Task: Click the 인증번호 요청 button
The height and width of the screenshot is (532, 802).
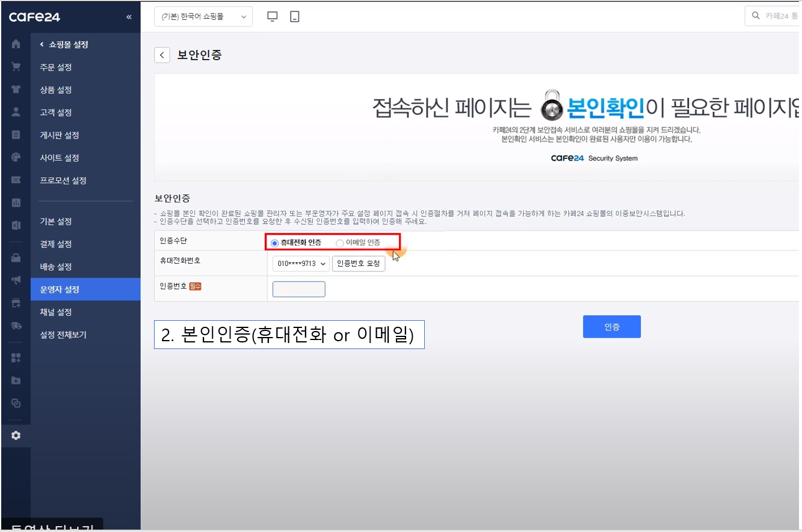Action: point(358,264)
